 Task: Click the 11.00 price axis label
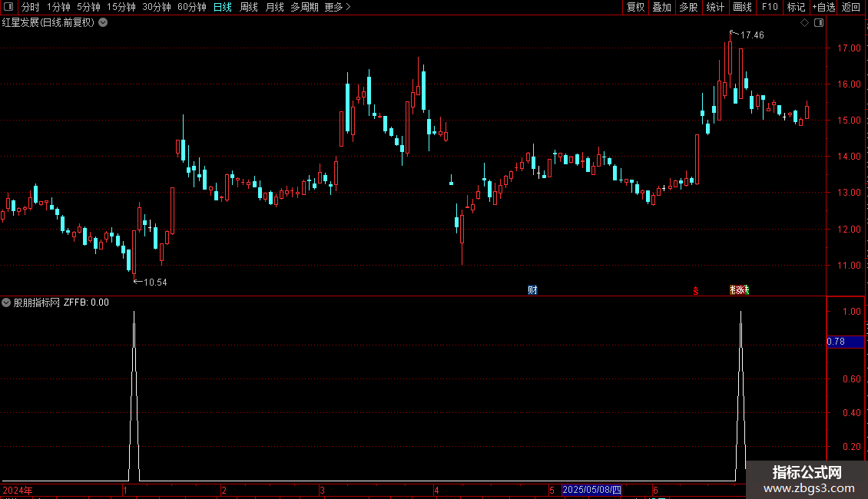[849, 266]
